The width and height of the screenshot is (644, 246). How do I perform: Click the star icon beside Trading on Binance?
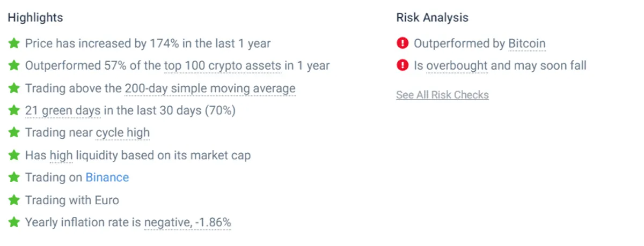click(x=14, y=177)
